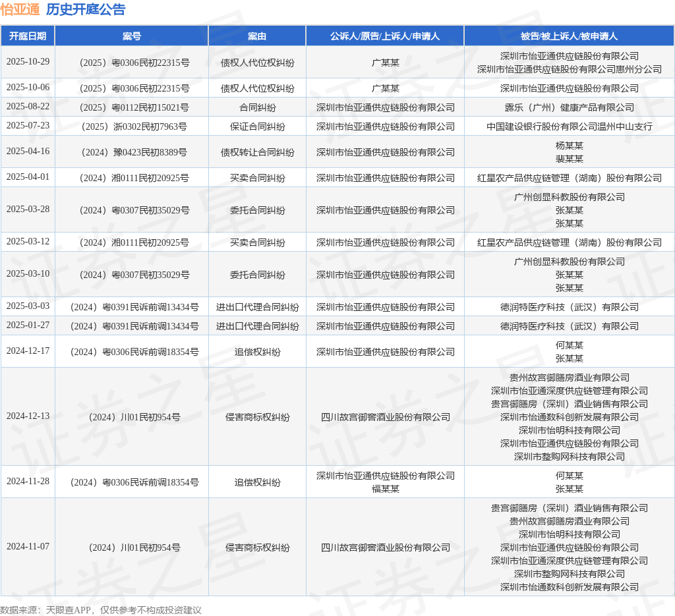This screenshot has height=616, width=675.
Task: Select the 被告/被上诉人/被申请人 column header
Action: pos(569,36)
